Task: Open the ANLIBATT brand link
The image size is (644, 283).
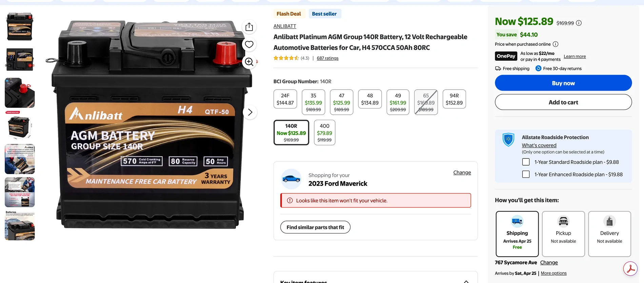Action: [285, 26]
